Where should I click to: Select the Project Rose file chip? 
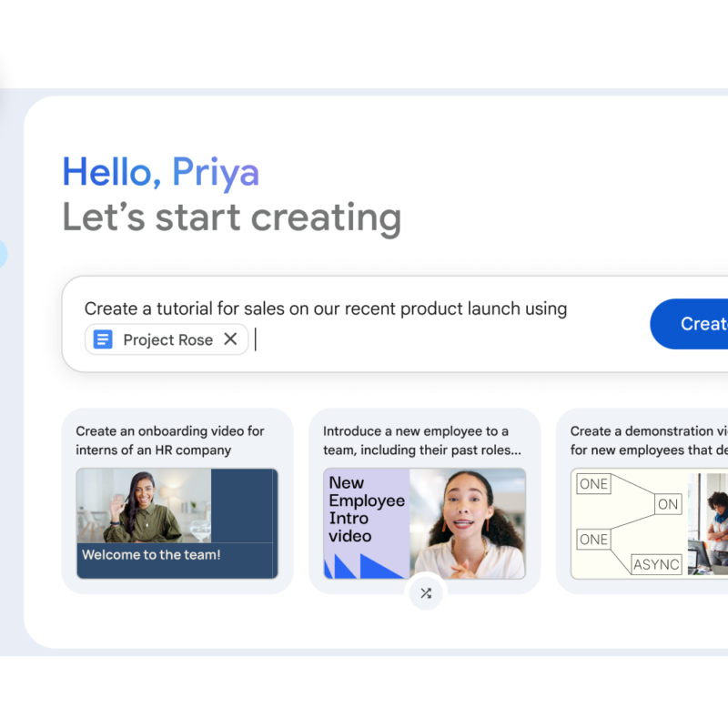point(167,339)
